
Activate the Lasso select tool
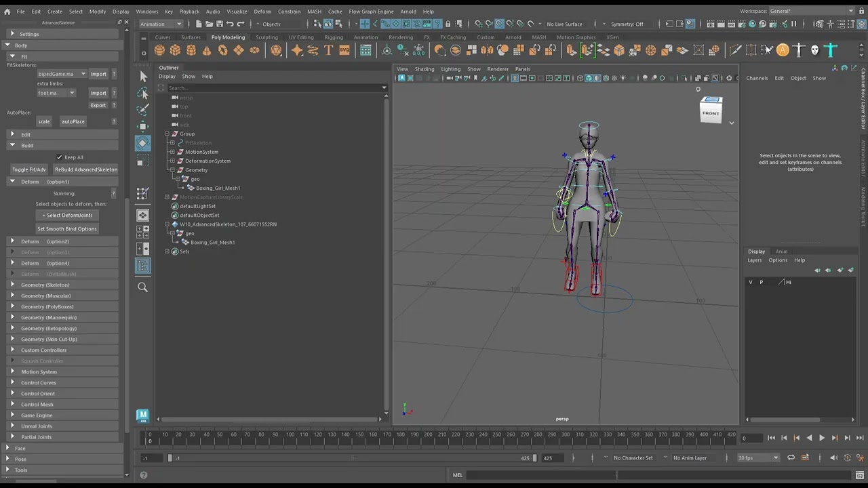click(143, 93)
